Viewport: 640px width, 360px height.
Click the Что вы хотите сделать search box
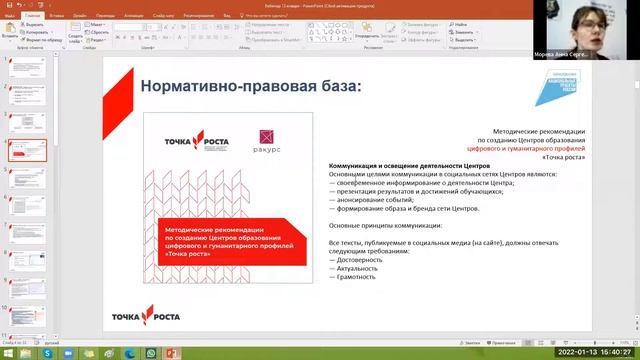pos(264,16)
